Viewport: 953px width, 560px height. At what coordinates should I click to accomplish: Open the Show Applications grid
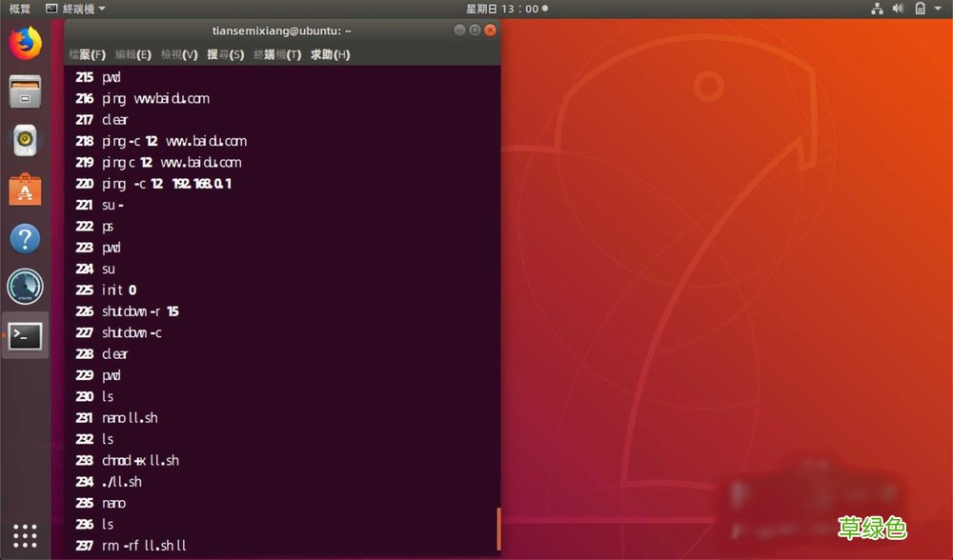coord(24,534)
